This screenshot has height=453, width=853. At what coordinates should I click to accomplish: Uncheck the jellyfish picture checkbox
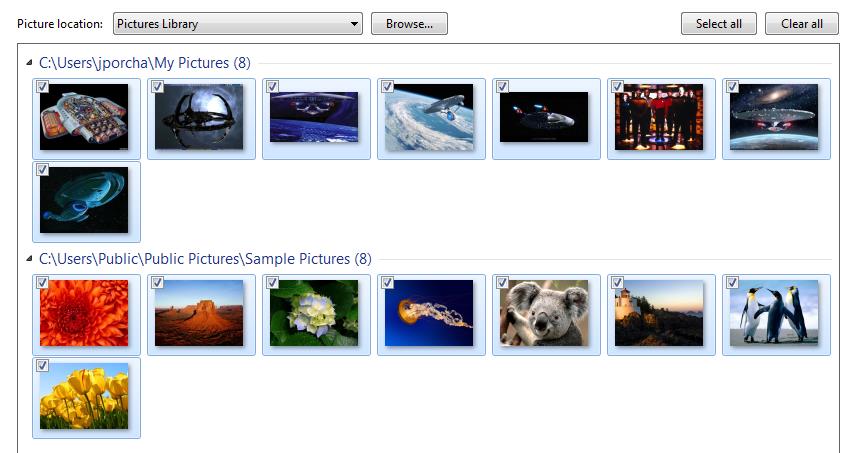coord(387,282)
